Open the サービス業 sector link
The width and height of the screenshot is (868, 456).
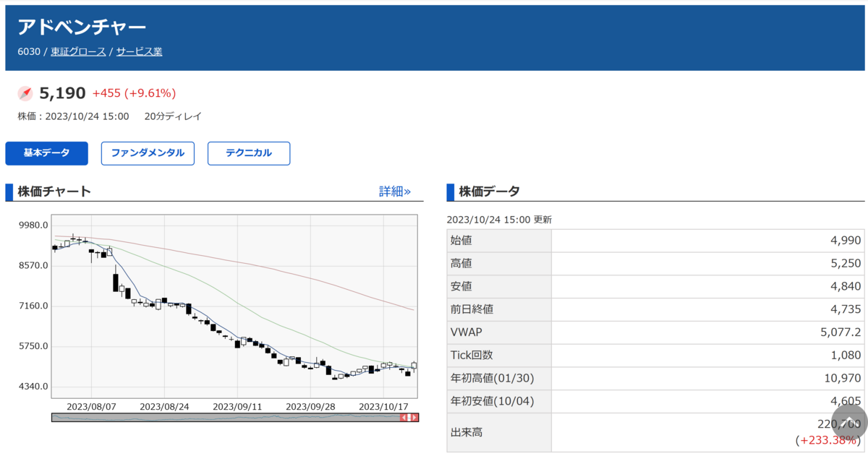(139, 52)
